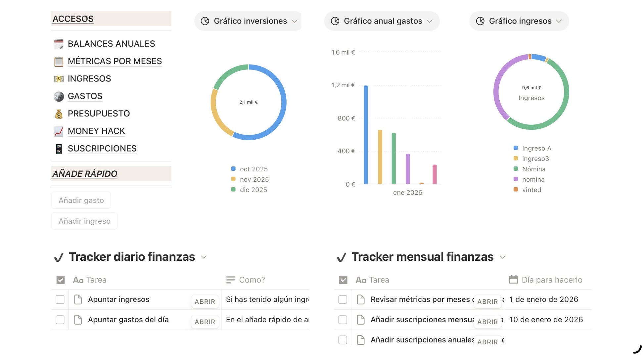Screen dimensions: 644x356
Task: Click the clipboard icon beside MÉTRICAS POR MESES
Action: pos(59,62)
